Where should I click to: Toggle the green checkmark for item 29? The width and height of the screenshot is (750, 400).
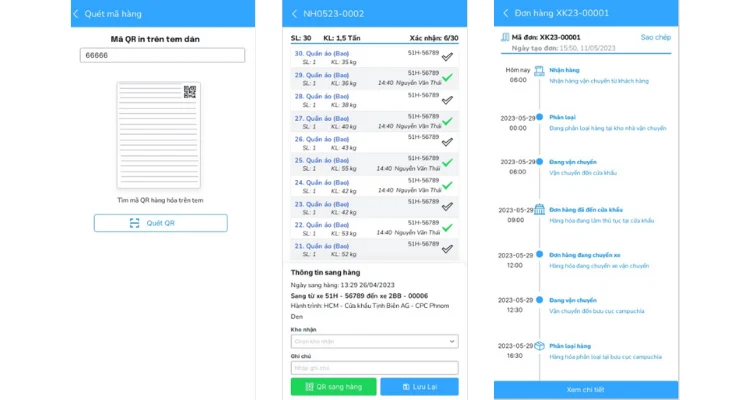click(x=447, y=78)
